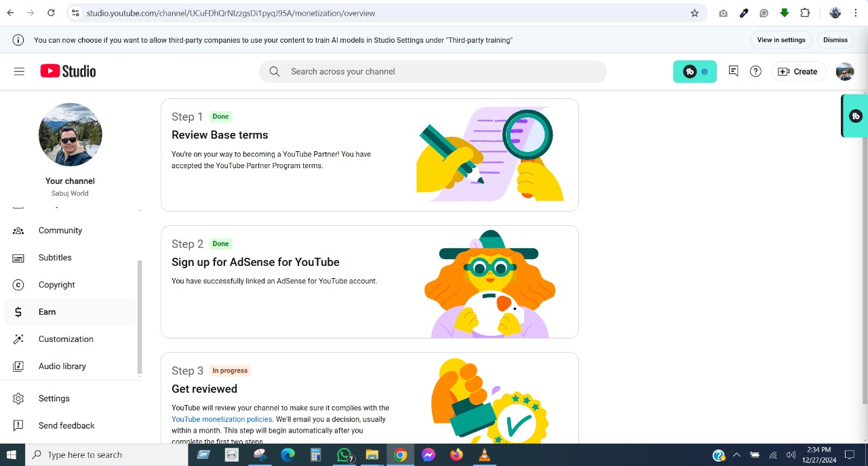Click the Step 3 In progress badge
868x466 pixels.
point(230,370)
